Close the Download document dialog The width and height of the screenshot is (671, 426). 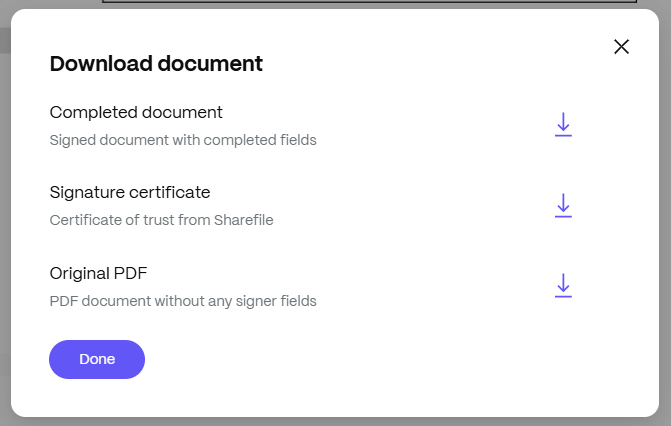[621, 46]
